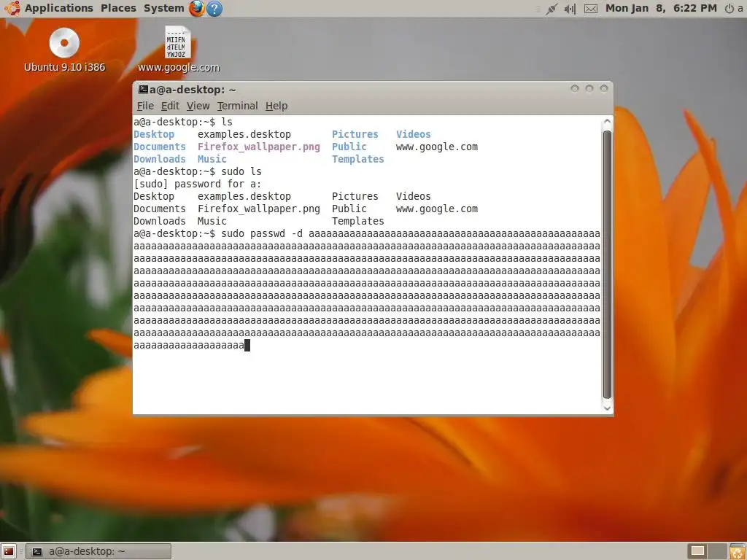Click the terminal icon in window title bar
The height and width of the screenshot is (560, 747).
[143, 89]
